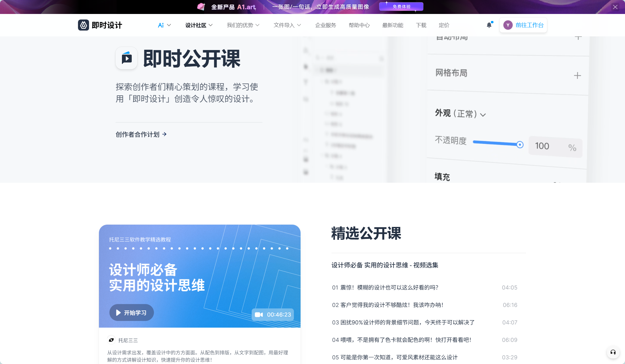Open the notification bell
Image resolution: width=625 pixels, height=364 pixels.
coord(489,25)
